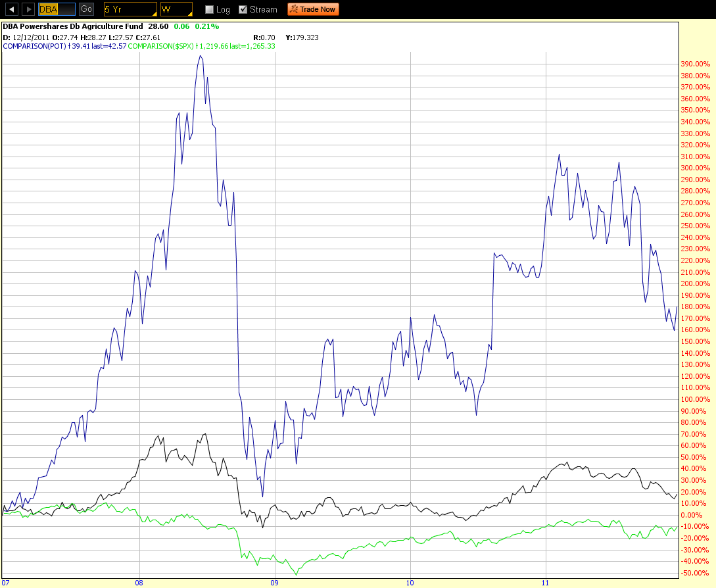The height and width of the screenshot is (588, 716).
Task: Click the DBA symbol input field
Action: tap(56, 9)
